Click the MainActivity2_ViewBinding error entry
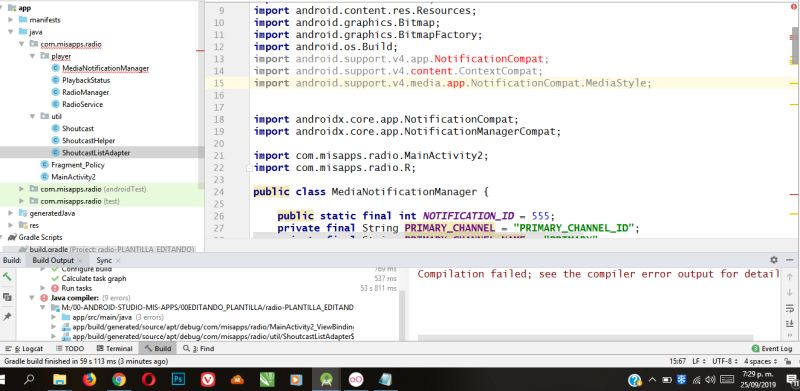This screenshot has height=391, width=800. click(x=213, y=327)
